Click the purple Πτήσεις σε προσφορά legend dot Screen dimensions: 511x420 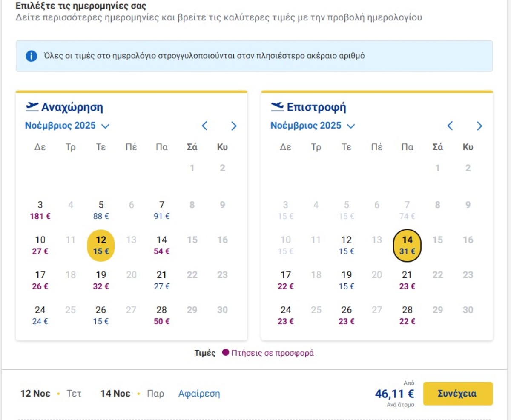[x=225, y=353]
